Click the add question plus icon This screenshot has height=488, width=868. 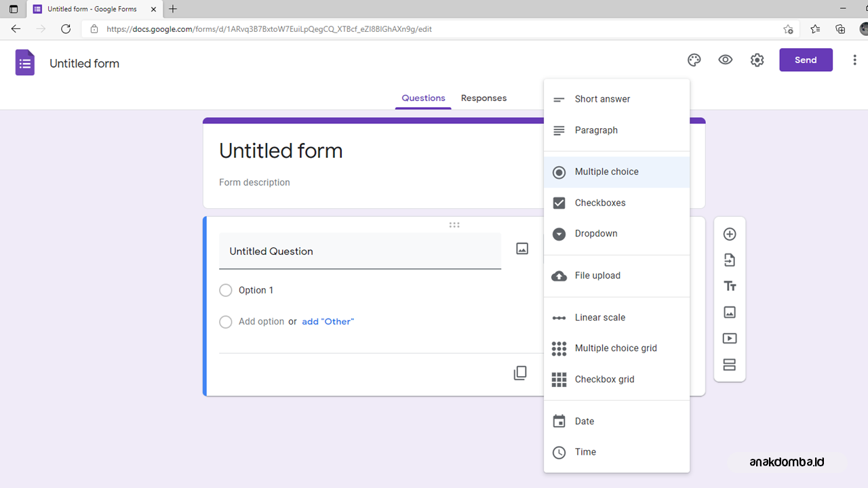pos(730,234)
